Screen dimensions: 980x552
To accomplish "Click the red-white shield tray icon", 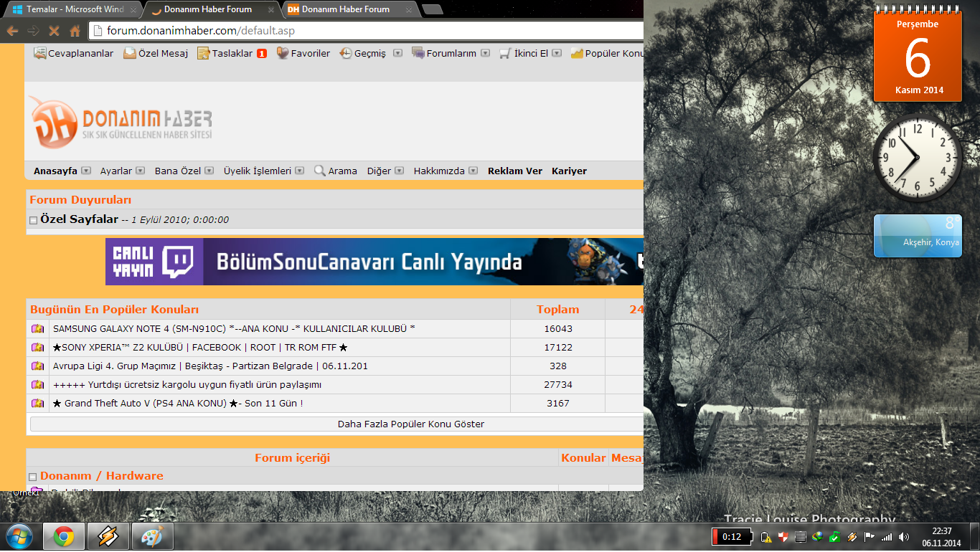I will pos(783,536).
